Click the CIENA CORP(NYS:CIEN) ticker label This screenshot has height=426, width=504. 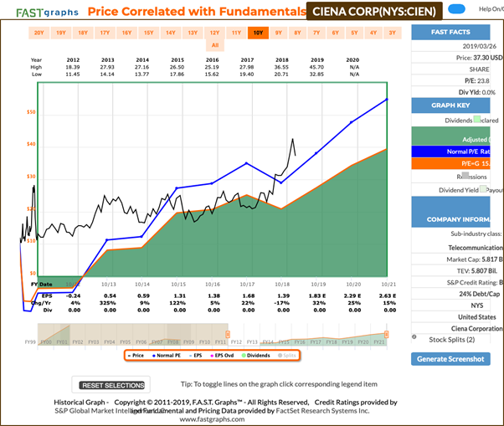[374, 12]
